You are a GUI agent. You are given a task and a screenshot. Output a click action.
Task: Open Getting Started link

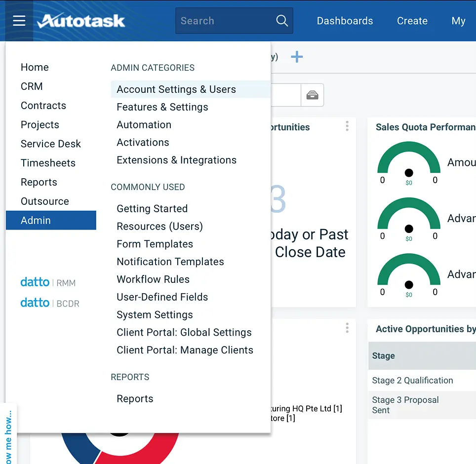(x=152, y=208)
